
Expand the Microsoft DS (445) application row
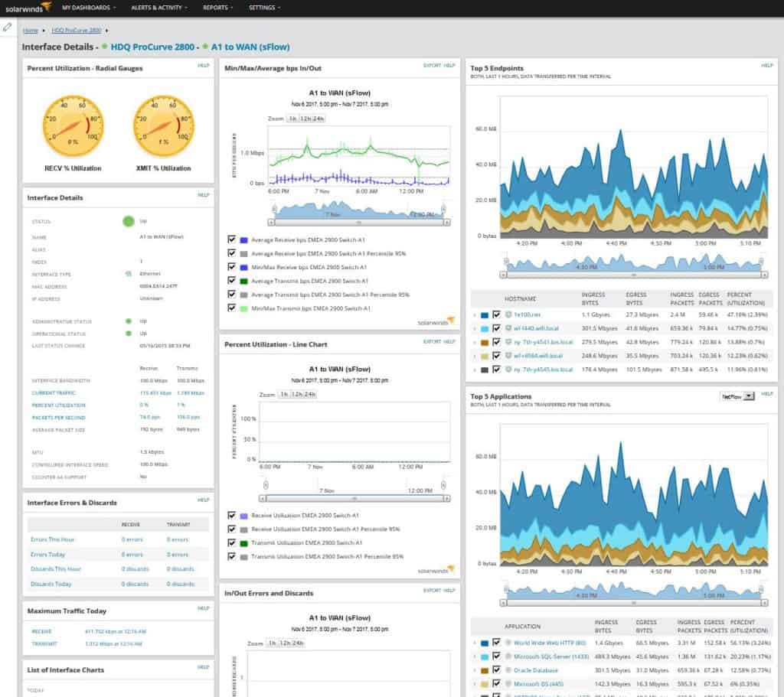click(x=475, y=685)
